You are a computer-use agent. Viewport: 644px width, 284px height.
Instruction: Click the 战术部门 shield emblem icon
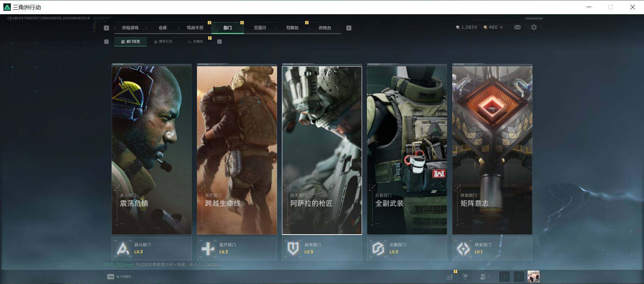coord(293,248)
